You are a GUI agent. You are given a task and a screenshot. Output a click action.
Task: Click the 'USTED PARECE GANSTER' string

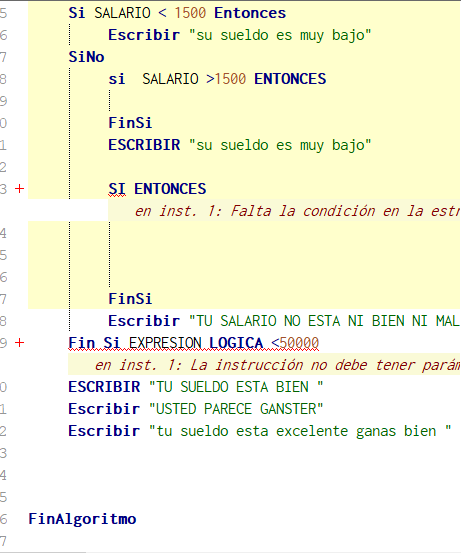pos(236,409)
